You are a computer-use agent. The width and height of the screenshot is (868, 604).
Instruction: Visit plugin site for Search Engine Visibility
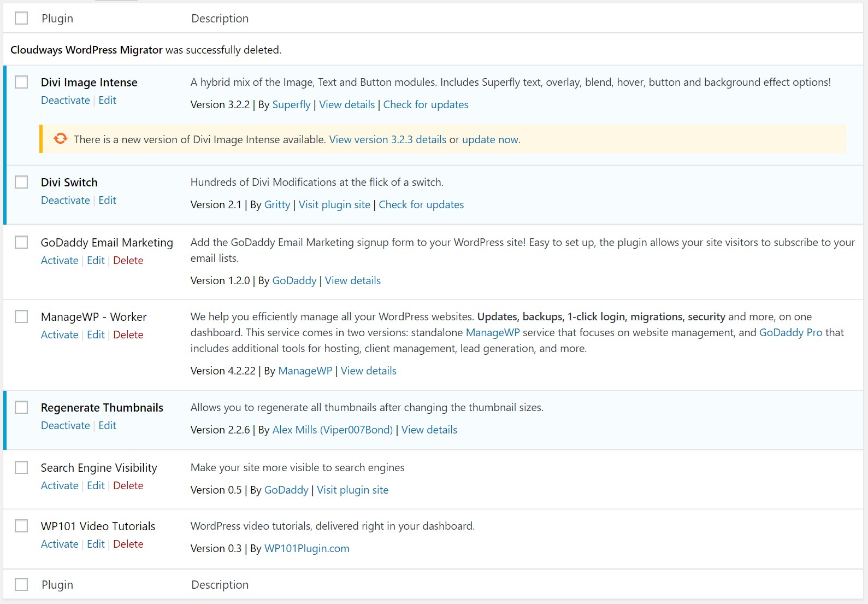coord(353,490)
